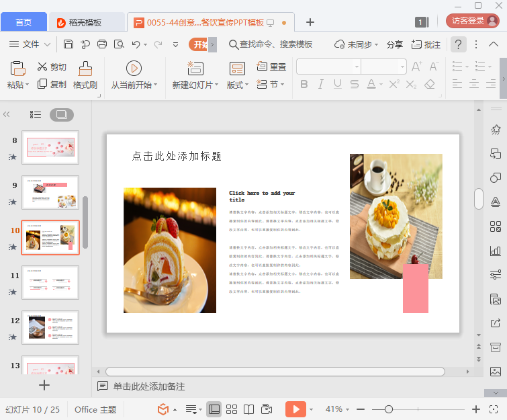
Task: Click the 批注 comment button
Action: (426, 44)
